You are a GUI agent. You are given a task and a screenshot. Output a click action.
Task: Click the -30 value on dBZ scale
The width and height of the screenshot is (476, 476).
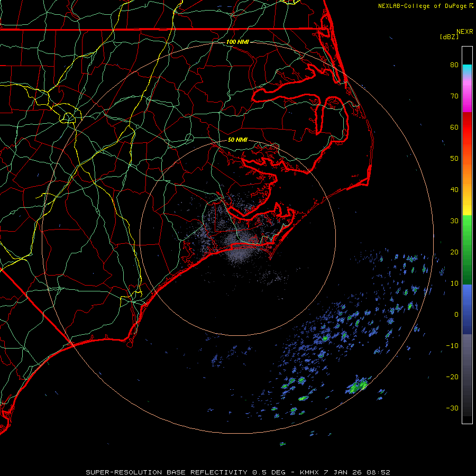click(x=452, y=408)
